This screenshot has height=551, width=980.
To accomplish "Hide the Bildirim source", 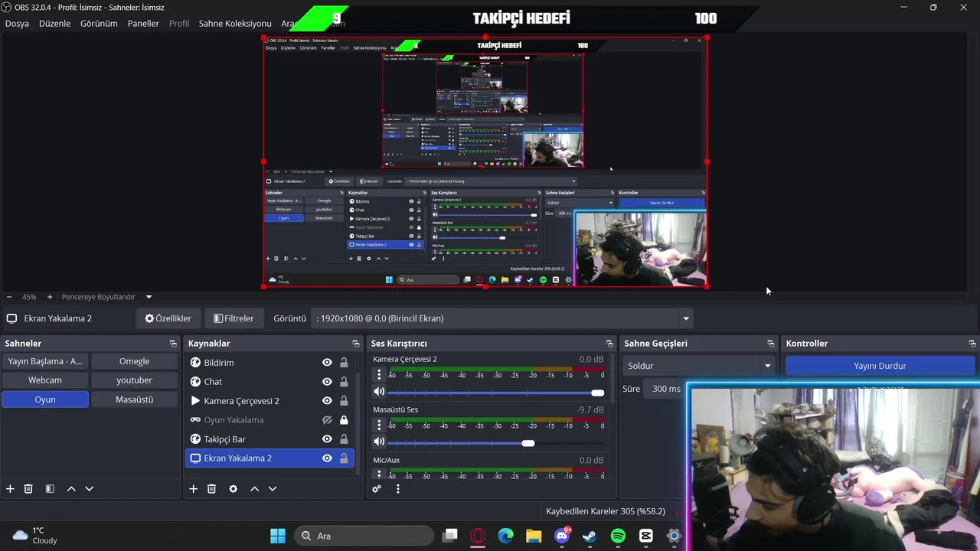I will pos(327,363).
